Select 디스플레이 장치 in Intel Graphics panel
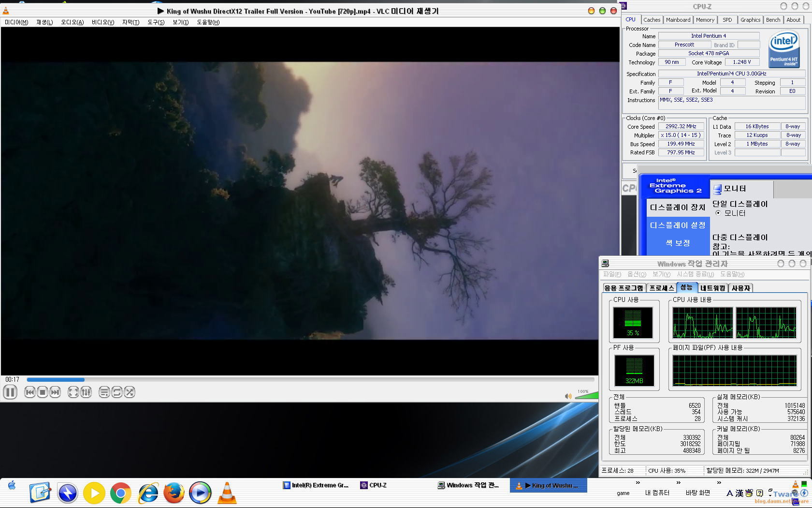The width and height of the screenshot is (812, 508). coord(678,208)
